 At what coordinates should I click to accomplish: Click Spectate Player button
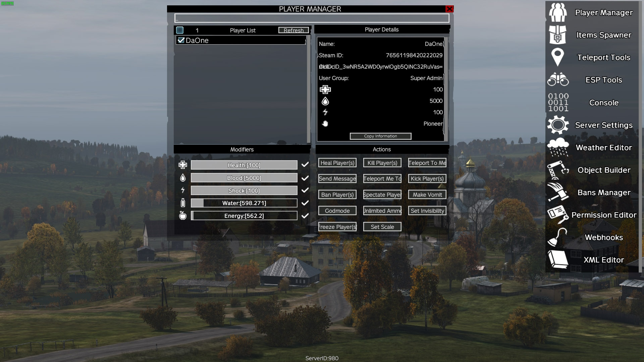pyautogui.click(x=382, y=195)
